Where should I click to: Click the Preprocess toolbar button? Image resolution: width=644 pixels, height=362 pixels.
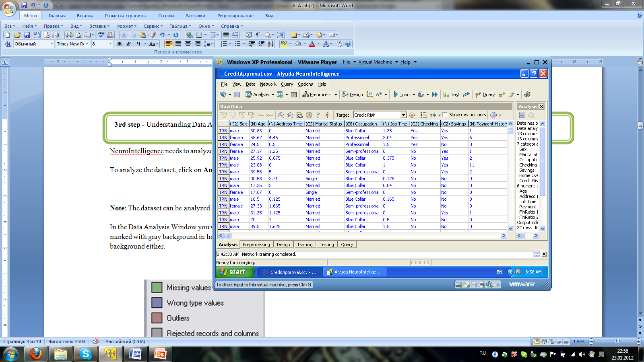[317, 95]
